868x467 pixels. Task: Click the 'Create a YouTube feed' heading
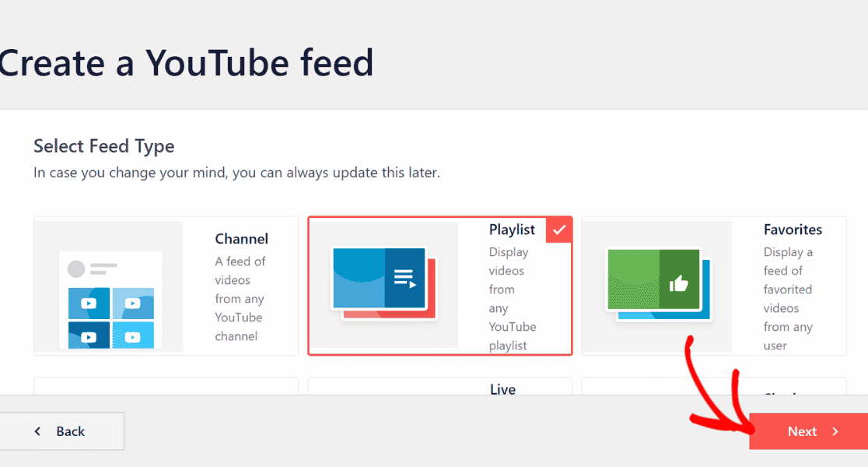click(x=186, y=62)
